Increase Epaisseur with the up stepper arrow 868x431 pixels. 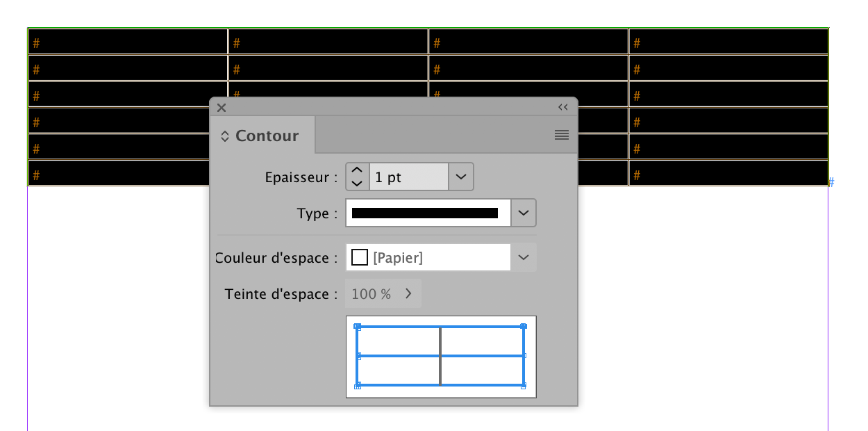click(x=356, y=170)
